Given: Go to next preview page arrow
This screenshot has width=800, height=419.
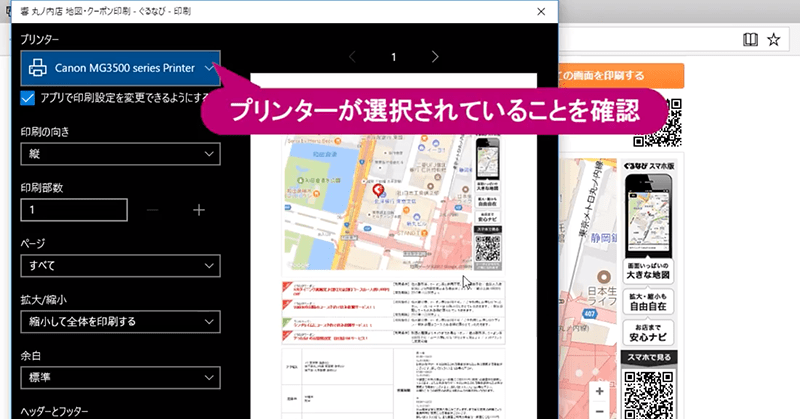Looking at the screenshot, I should [x=435, y=57].
